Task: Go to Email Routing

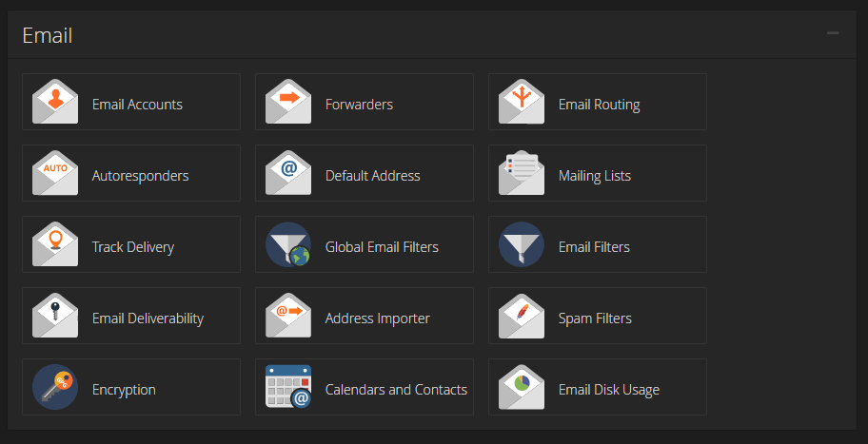Action: click(599, 105)
